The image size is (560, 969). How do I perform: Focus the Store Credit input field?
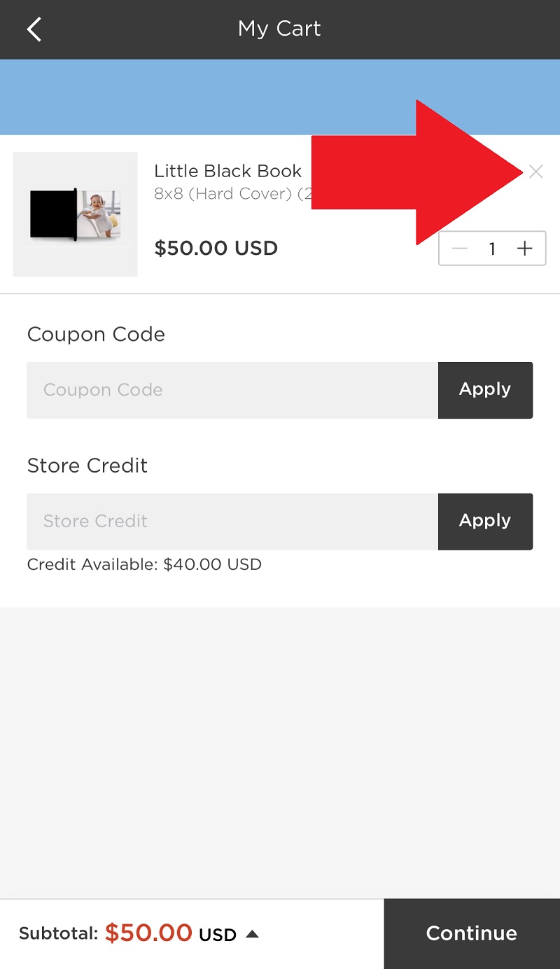[232, 522]
